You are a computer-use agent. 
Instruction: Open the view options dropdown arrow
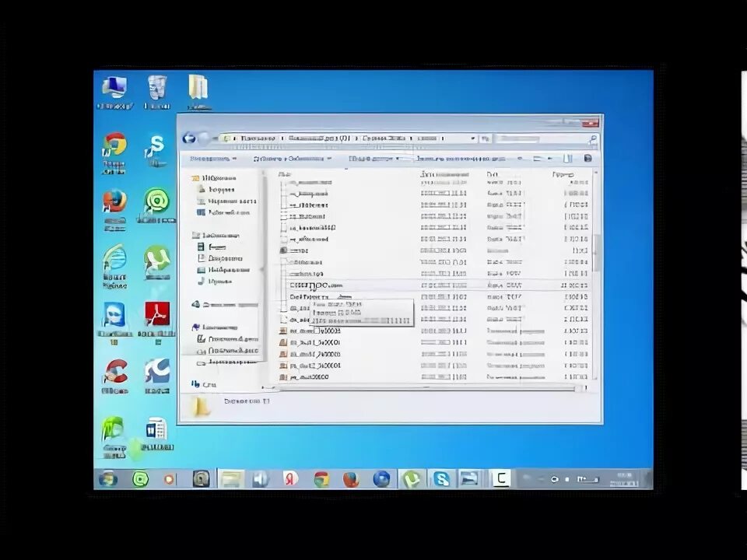(550, 159)
